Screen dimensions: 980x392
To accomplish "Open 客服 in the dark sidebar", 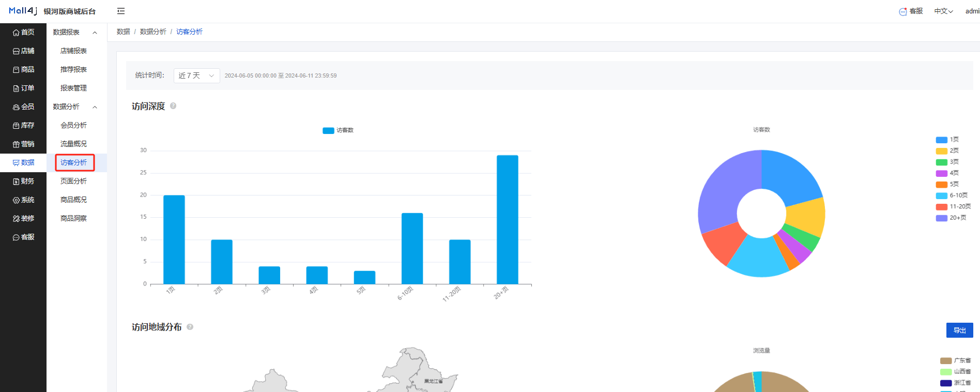I will click(23, 237).
